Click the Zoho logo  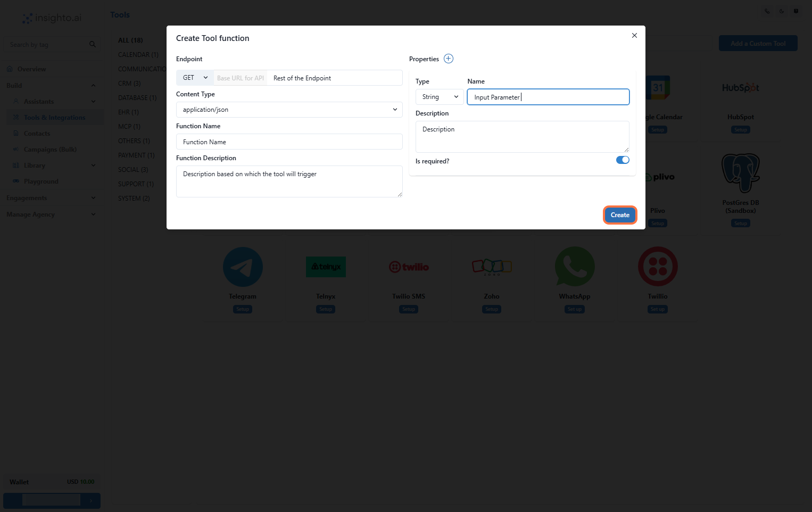[x=492, y=267]
